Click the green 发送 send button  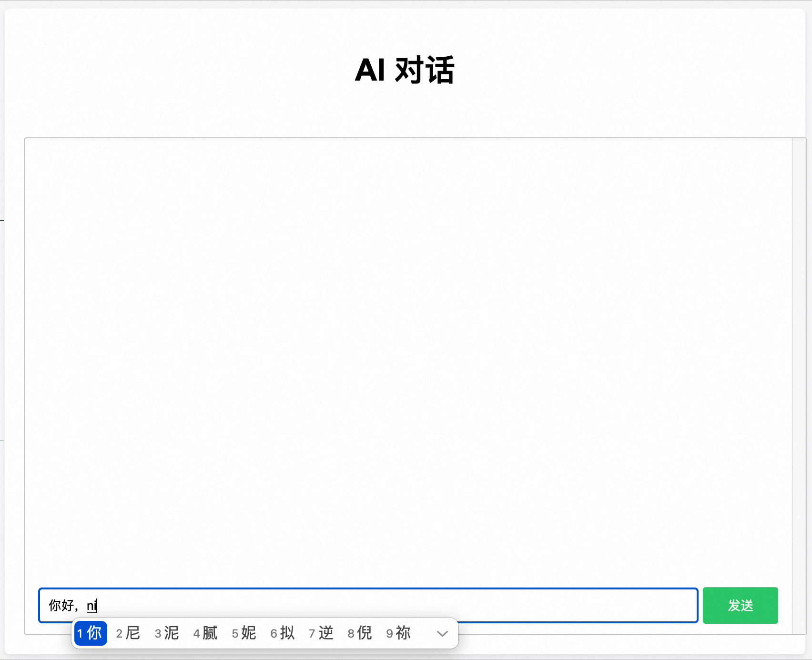pyautogui.click(x=740, y=606)
